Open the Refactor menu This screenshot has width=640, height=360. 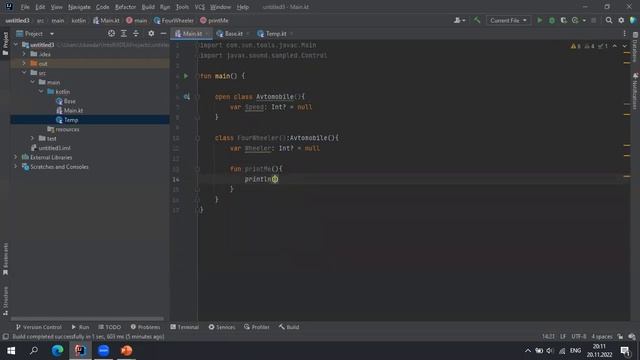125,7
